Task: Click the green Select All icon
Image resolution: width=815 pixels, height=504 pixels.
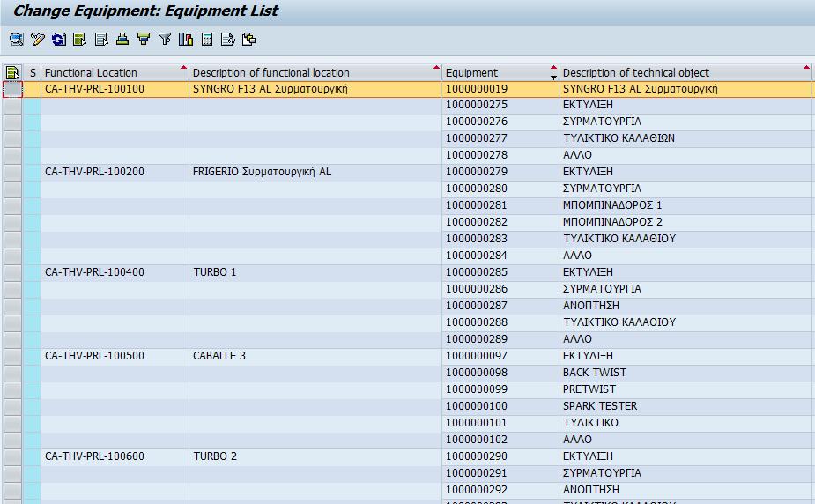Action: click(x=79, y=39)
